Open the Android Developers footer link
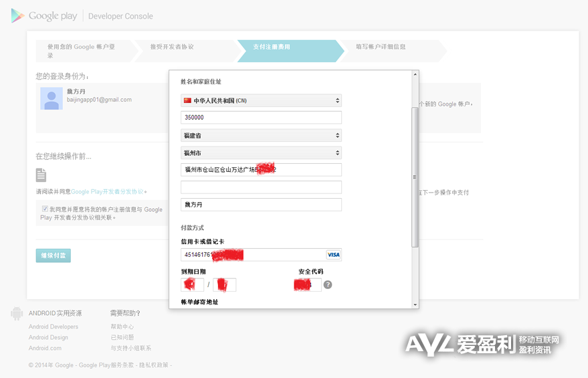The width and height of the screenshot is (588, 378). coord(54,326)
